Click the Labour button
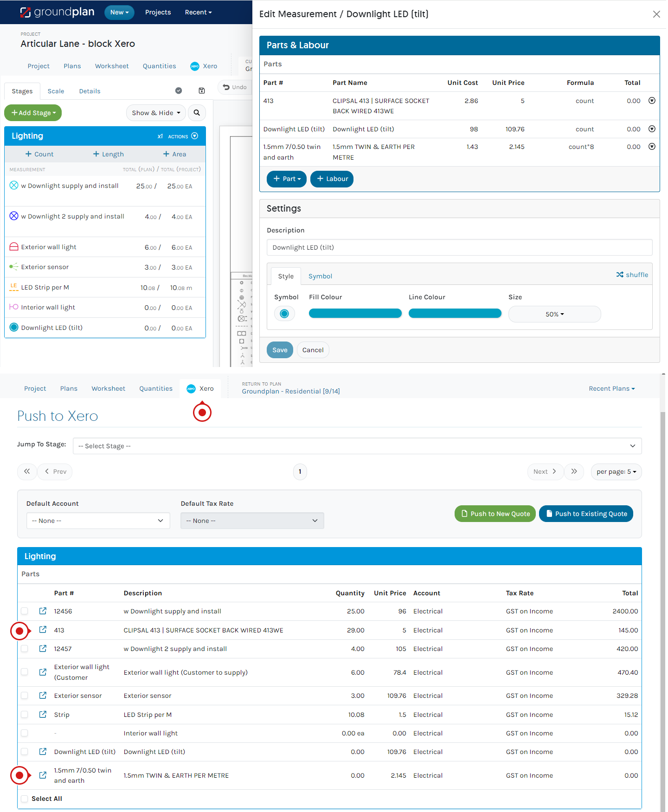Screen dimensions: 668x812 click(332, 179)
